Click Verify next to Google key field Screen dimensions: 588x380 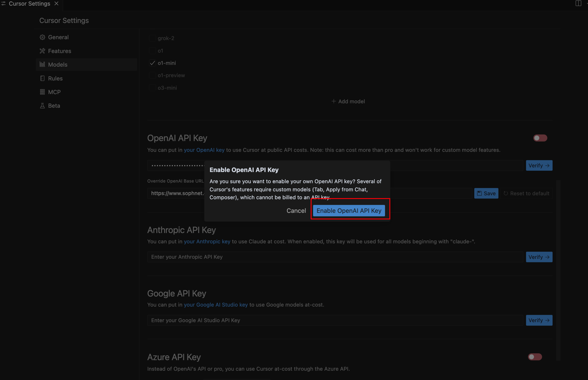(x=539, y=320)
